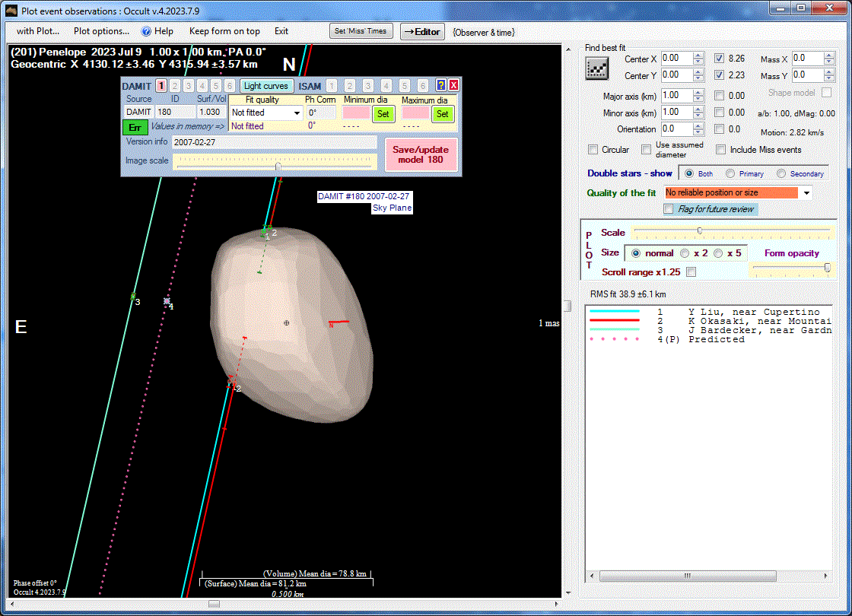Open the blue question mark help icon
The height and width of the screenshot is (616, 852).
tap(440, 85)
